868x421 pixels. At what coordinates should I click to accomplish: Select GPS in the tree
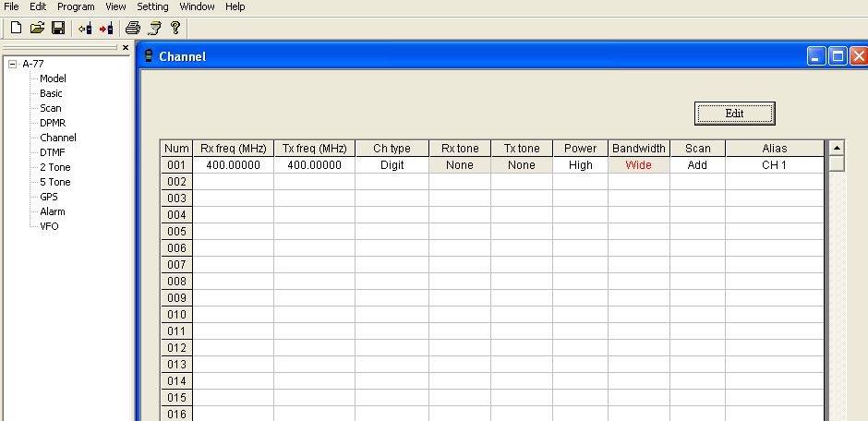[x=49, y=197]
